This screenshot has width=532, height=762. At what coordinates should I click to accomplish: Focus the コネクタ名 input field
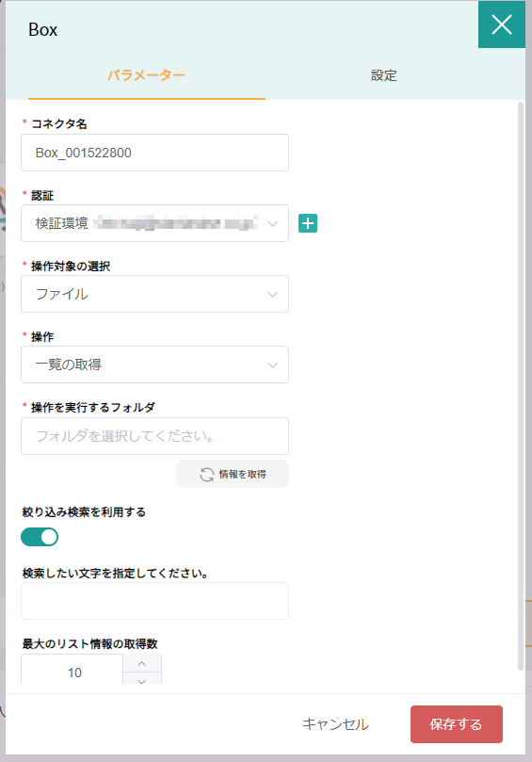pyautogui.click(x=154, y=153)
